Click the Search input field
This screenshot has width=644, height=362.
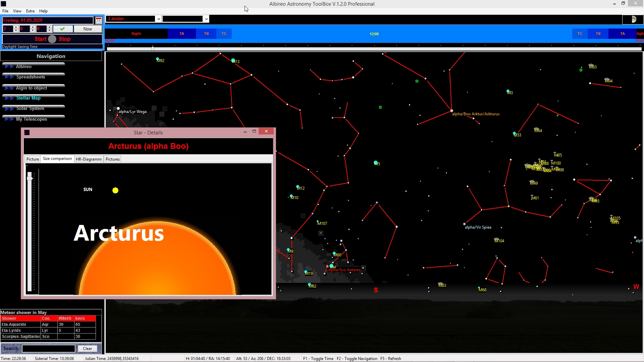[x=49, y=349]
